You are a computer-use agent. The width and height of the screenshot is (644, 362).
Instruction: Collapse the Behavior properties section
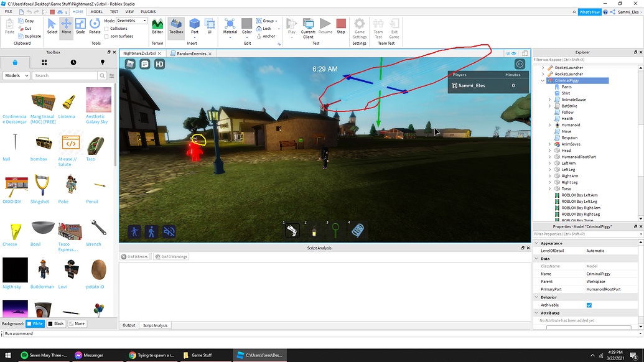point(536,297)
